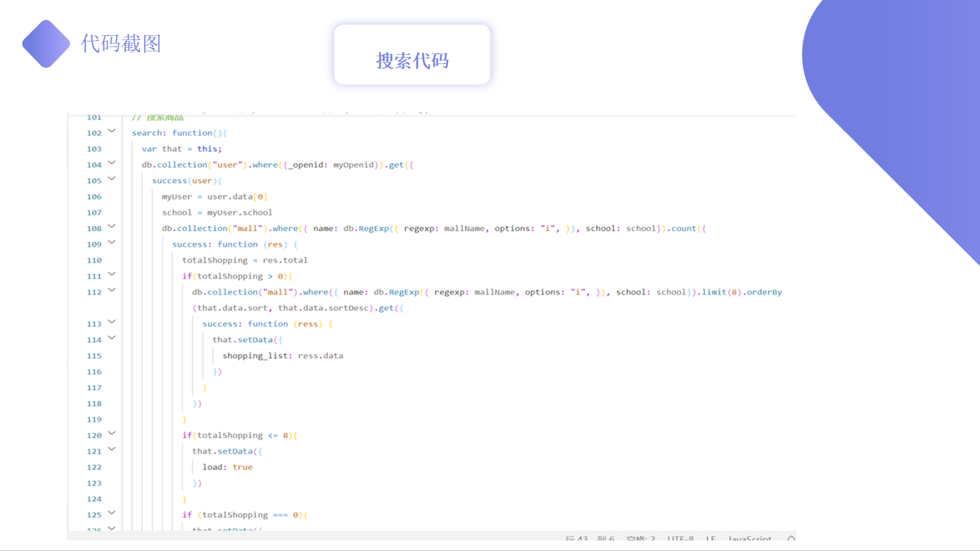Image resolution: width=980 pixels, height=551 pixels.
Task: Open the 空格: 2 indentation setting
Action: (641, 539)
